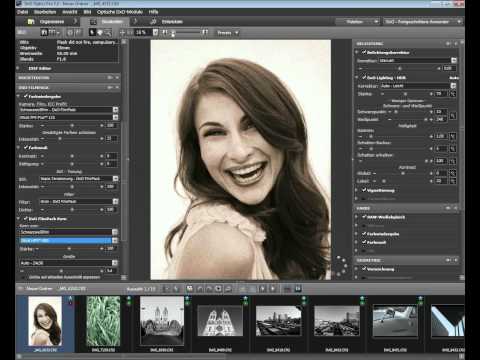Collapse the Farbwiedergabe section in left palette
The image size is (480, 360).
19,96
